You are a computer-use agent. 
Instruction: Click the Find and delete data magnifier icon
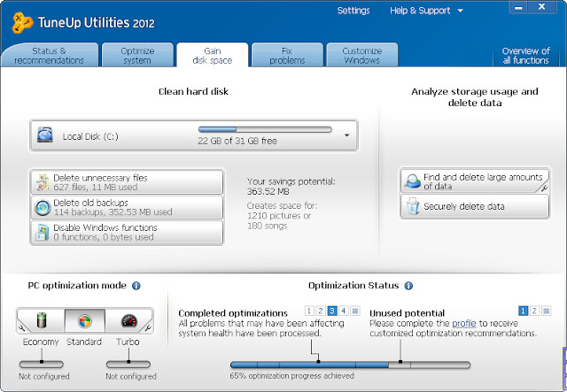click(412, 181)
